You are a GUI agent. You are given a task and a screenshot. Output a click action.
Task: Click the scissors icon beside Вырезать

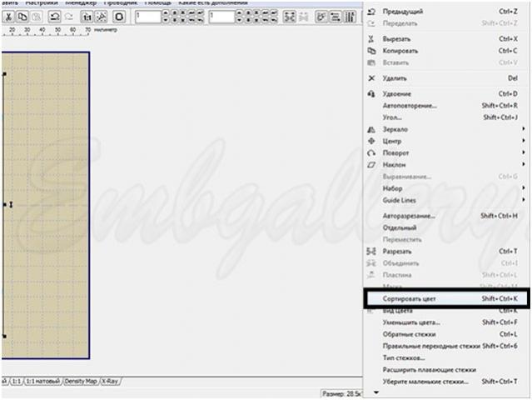(x=371, y=38)
